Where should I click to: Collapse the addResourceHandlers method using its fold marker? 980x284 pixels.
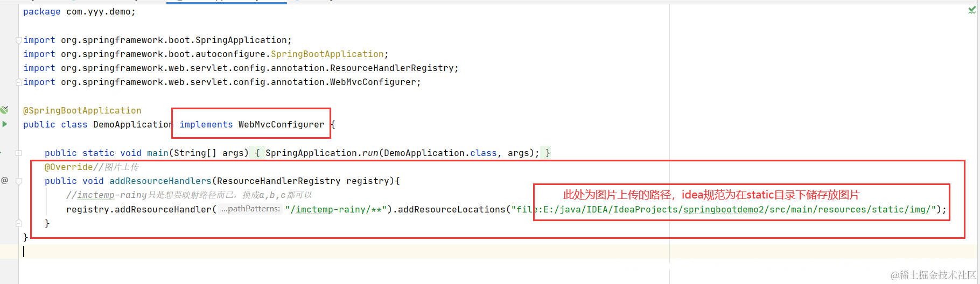19,181
